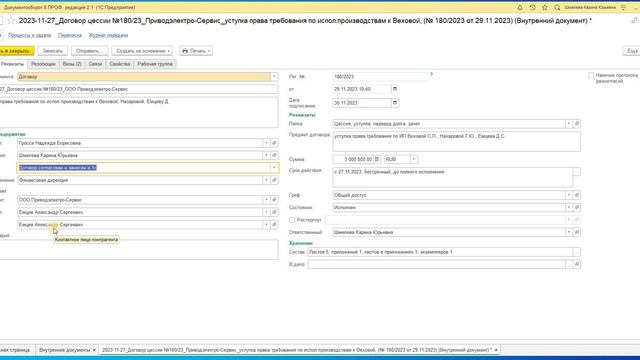Open left Шмелева Карина Юрьевна card icon
This screenshot has height=360, width=640.
[x=274, y=156]
